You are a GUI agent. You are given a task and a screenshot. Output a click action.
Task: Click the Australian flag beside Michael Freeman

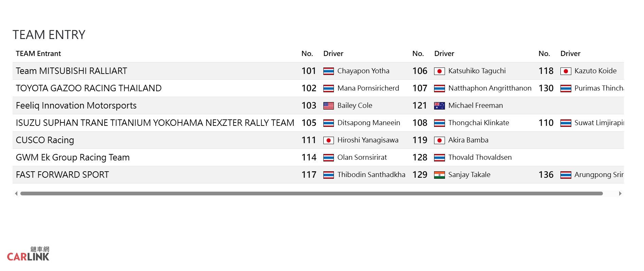(x=440, y=106)
